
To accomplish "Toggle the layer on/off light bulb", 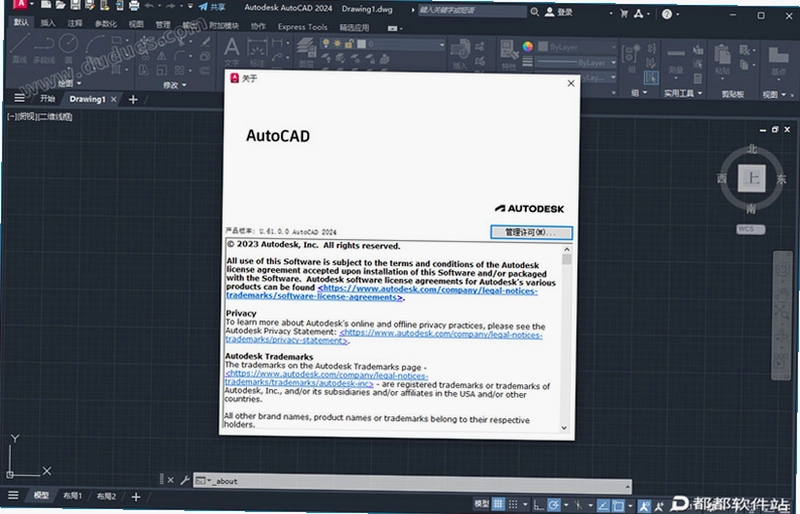I will tap(326, 43).
